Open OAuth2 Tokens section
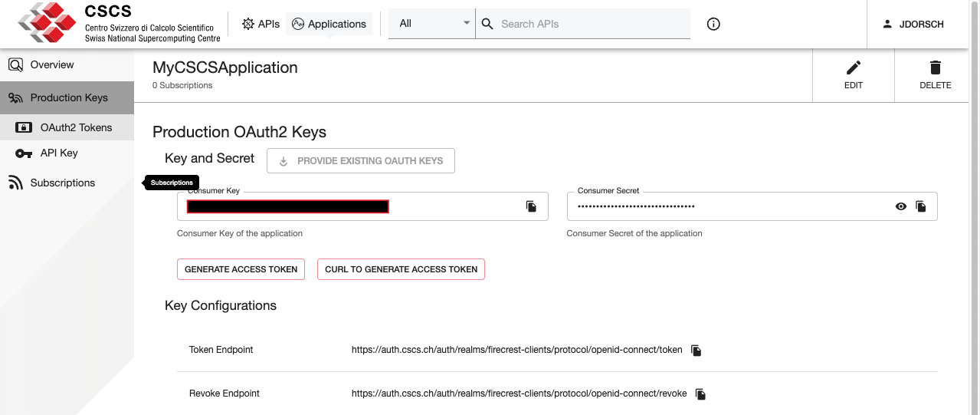 [x=67, y=127]
